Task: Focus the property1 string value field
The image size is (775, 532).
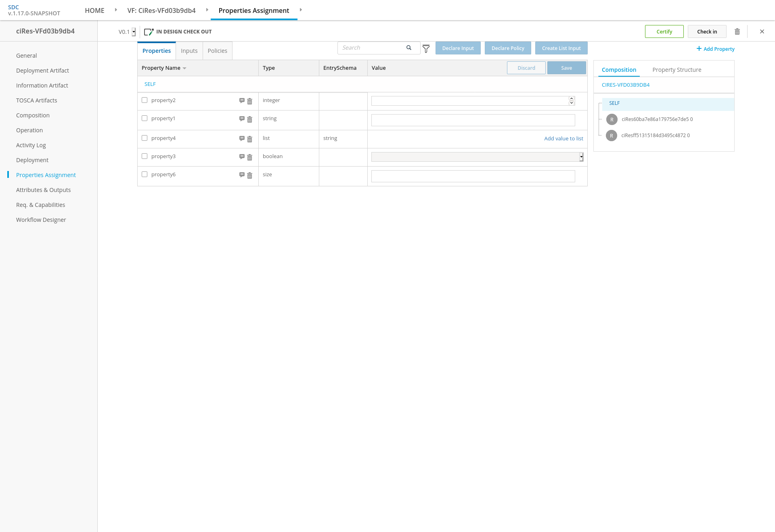Action: 473,120
